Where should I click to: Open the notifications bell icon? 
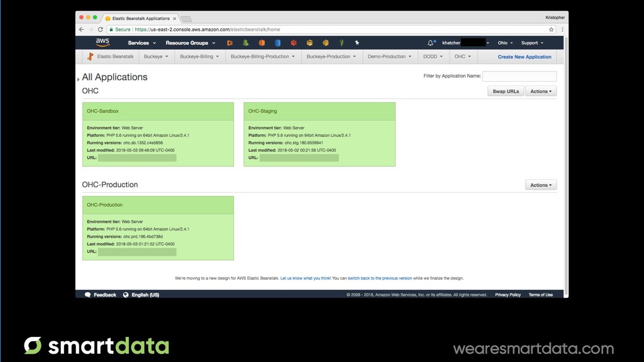click(x=430, y=43)
